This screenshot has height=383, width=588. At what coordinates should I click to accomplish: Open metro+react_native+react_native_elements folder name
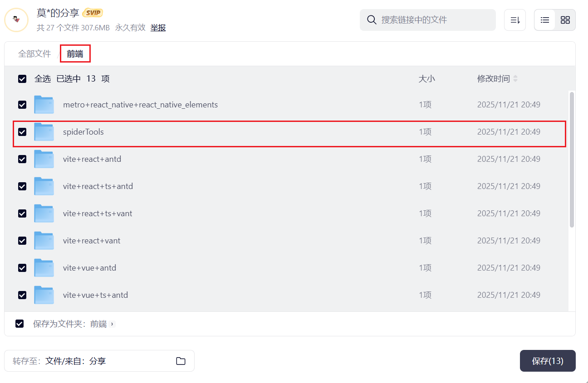point(140,105)
